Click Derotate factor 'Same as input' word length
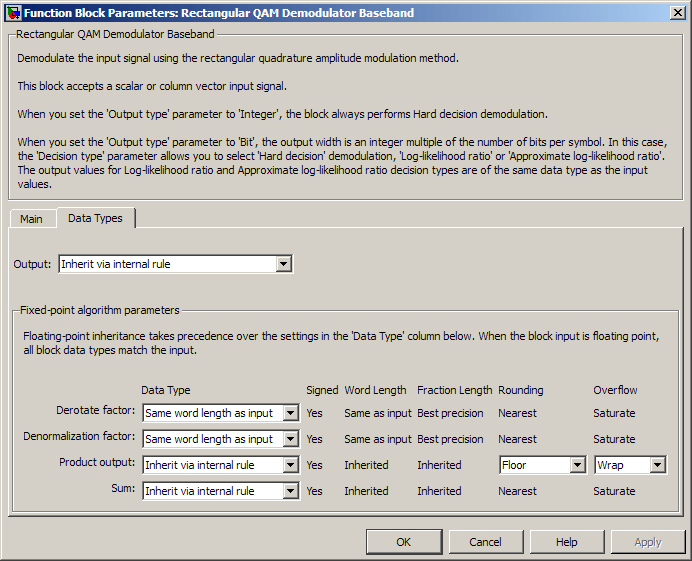Viewport: 692px width, 561px height. [x=378, y=413]
